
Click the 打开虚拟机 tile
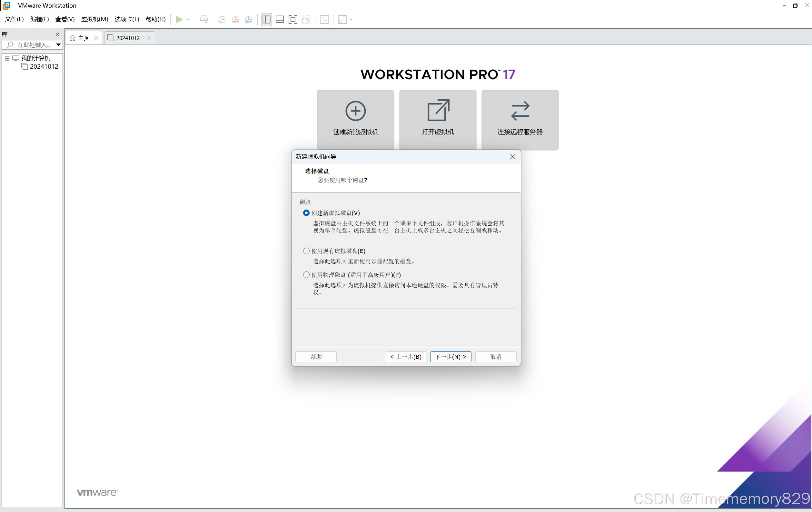[x=438, y=119]
